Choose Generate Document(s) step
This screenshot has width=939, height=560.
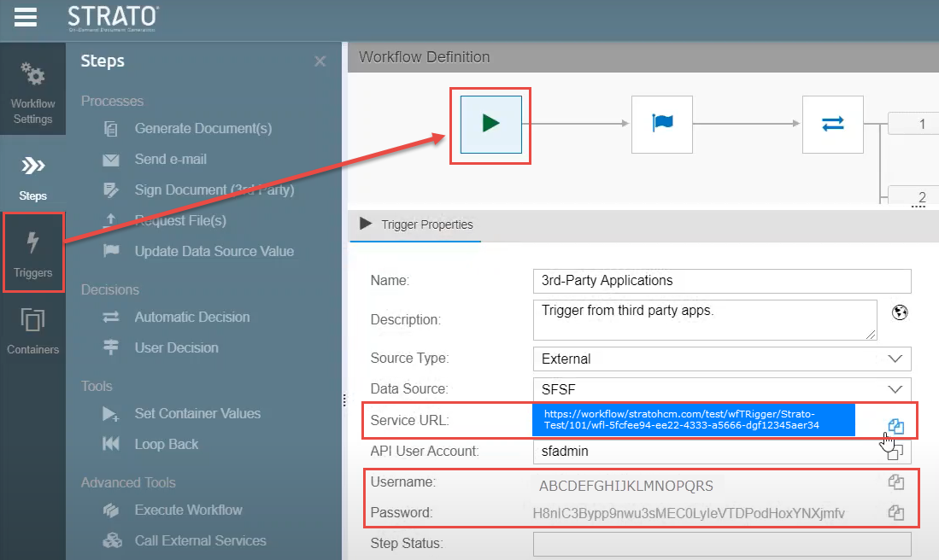(202, 129)
